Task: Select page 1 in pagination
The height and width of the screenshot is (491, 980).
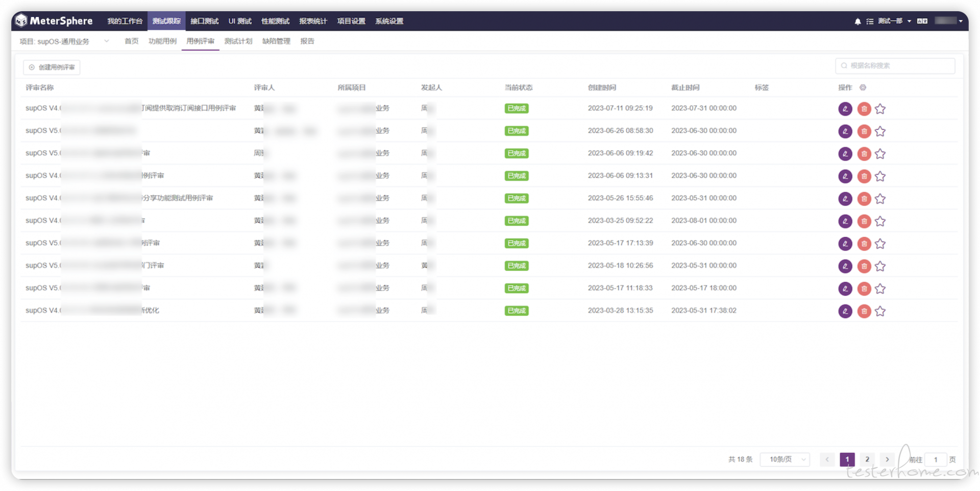Action: 847,459
